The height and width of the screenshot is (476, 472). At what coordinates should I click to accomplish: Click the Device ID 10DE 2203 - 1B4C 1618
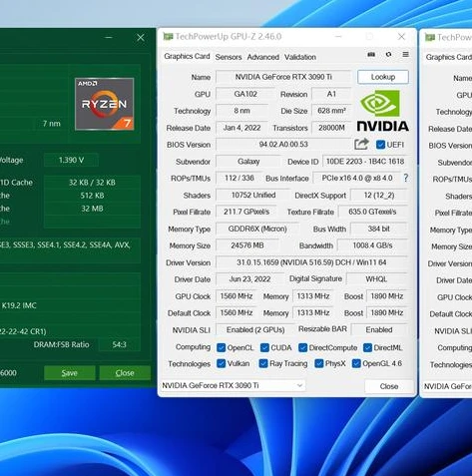[x=365, y=162]
